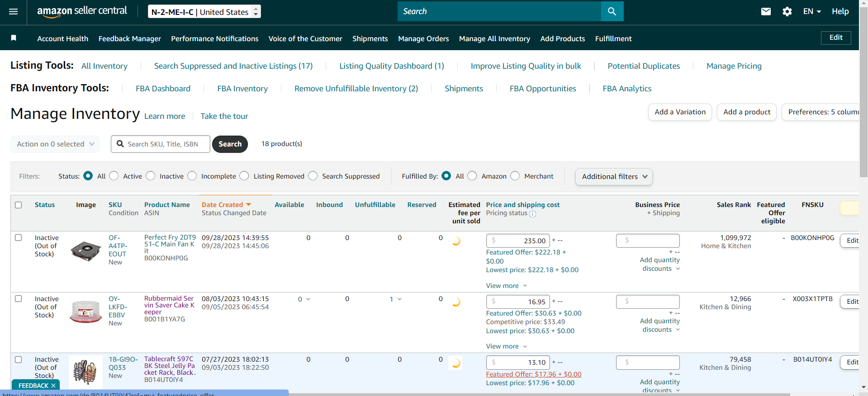Open the Manage Pricing link
Screen dimensions: 868x396
pyautogui.click(x=734, y=66)
